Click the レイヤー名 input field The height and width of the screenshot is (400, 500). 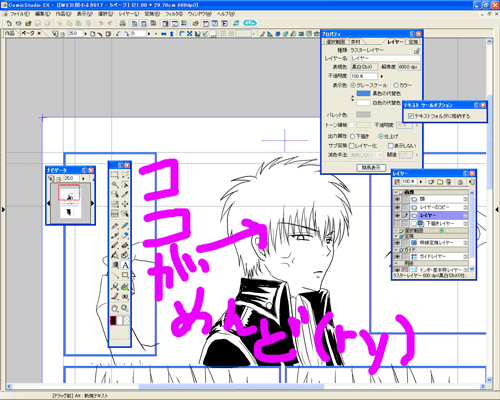[385, 58]
